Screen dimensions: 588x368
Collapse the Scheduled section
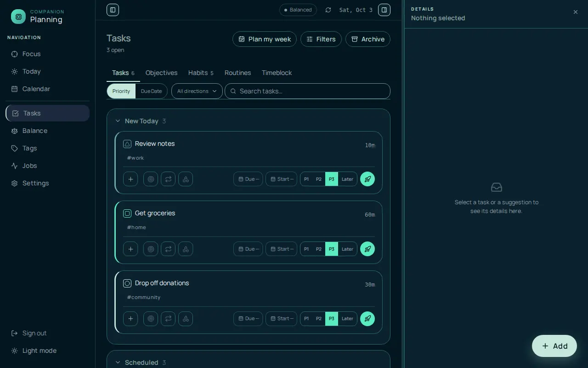coord(118,362)
